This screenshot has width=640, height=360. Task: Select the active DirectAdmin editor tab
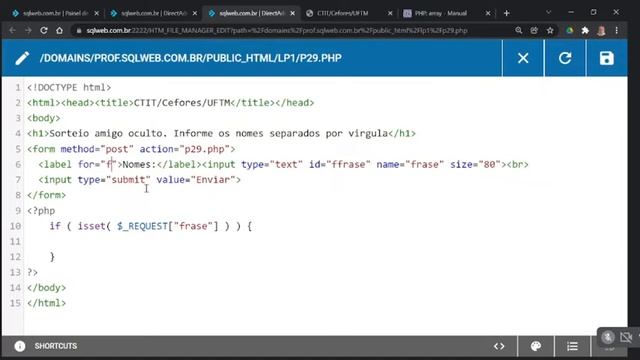coord(251,13)
